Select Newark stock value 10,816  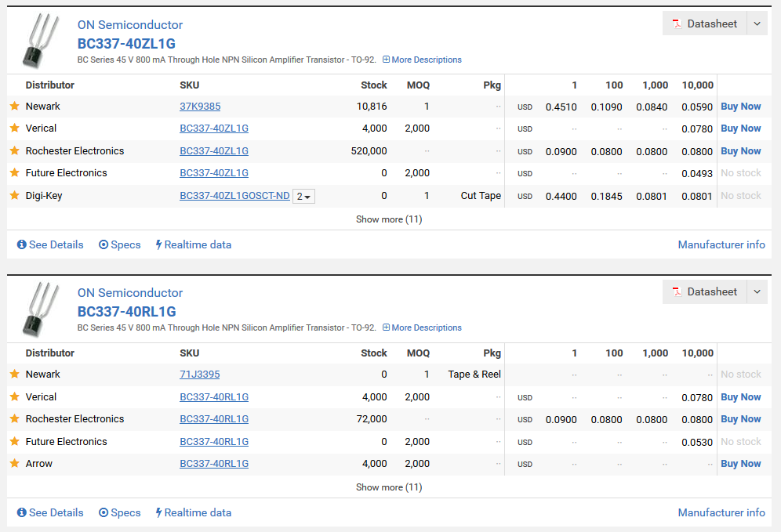pos(372,106)
